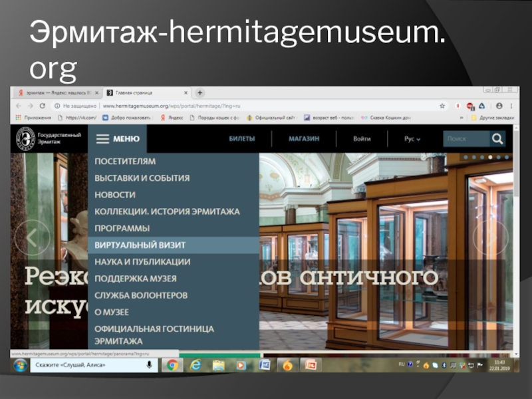Click the search magnifier button
This screenshot has height=399, width=532.
pyautogui.click(x=498, y=138)
